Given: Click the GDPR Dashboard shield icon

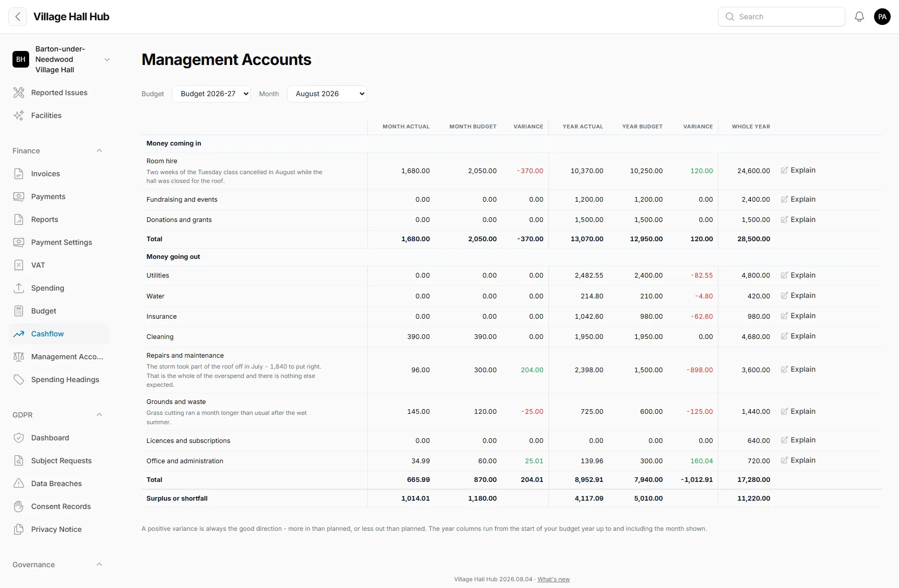Looking at the screenshot, I should (x=19, y=438).
